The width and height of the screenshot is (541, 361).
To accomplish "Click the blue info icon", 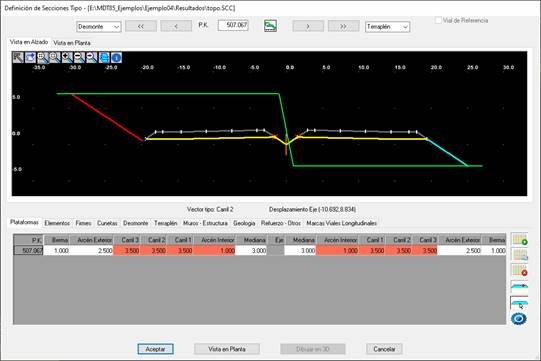I will [x=116, y=57].
